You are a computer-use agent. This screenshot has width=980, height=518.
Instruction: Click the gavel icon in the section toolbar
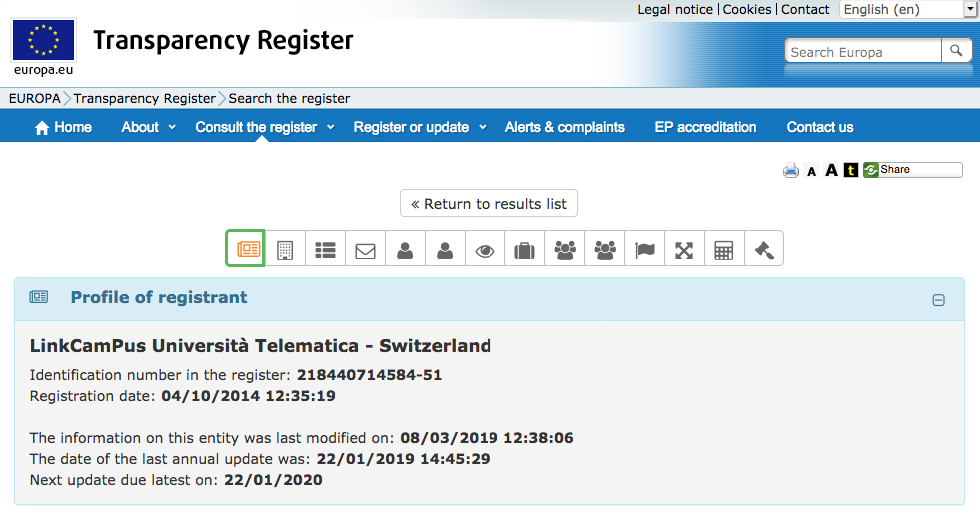[764, 250]
